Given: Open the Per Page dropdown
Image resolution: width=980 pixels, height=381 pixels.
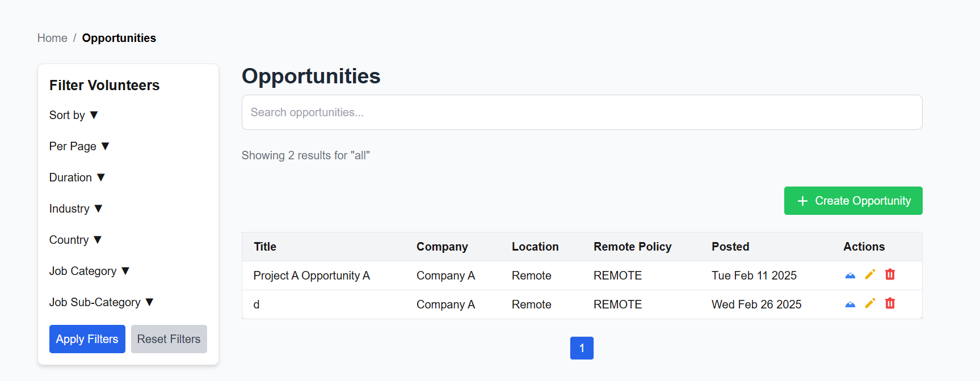Looking at the screenshot, I should (x=79, y=146).
